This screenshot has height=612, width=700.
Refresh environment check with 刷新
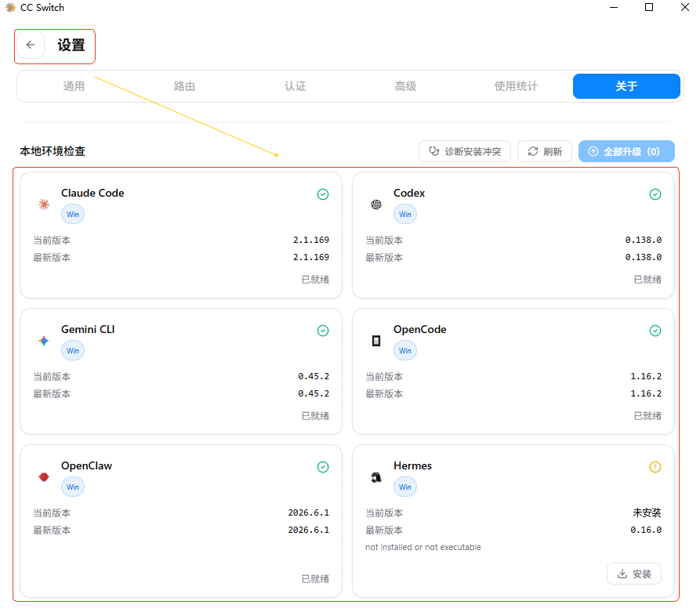[x=545, y=152]
